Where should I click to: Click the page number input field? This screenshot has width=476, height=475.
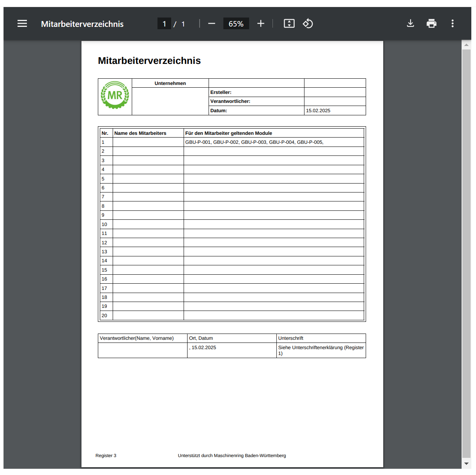(164, 24)
